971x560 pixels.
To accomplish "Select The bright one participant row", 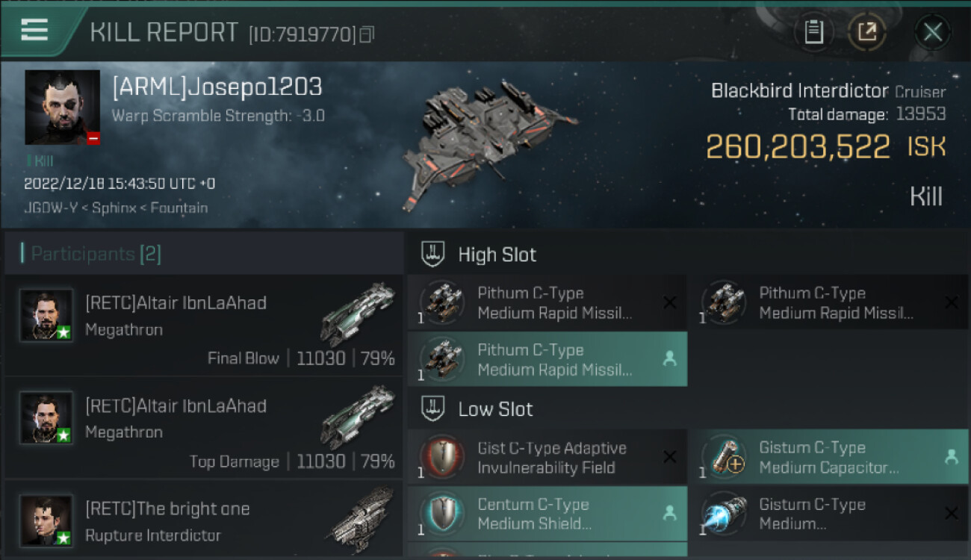I will (x=203, y=521).
